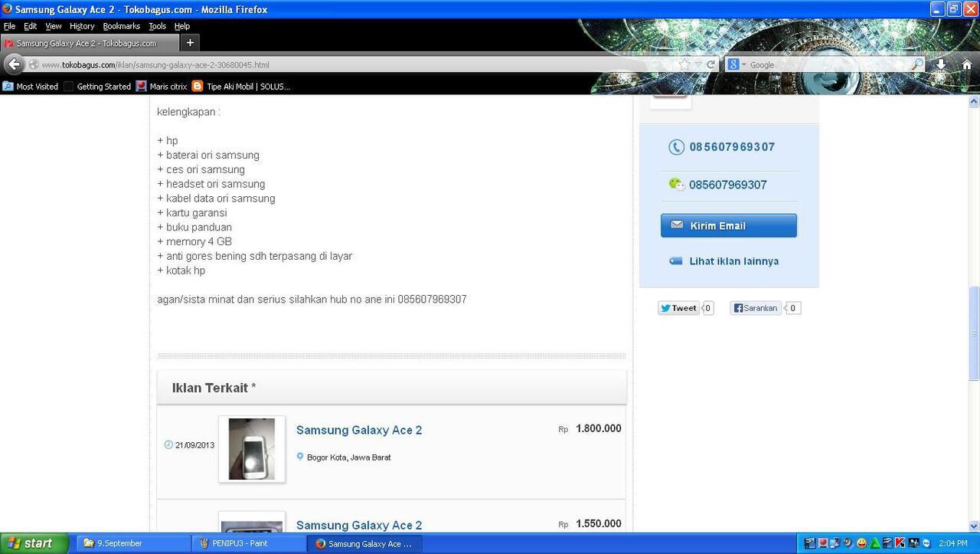Click the 'Iklan Terkait *' heading text
The width and height of the screenshot is (980, 554).
pyautogui.click(x=214, y=388)
